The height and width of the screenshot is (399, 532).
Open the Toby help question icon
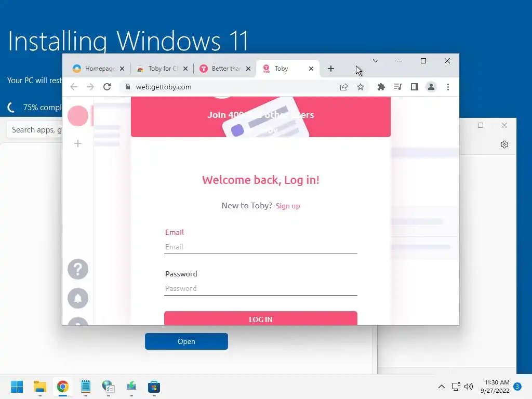pos(78,270)
